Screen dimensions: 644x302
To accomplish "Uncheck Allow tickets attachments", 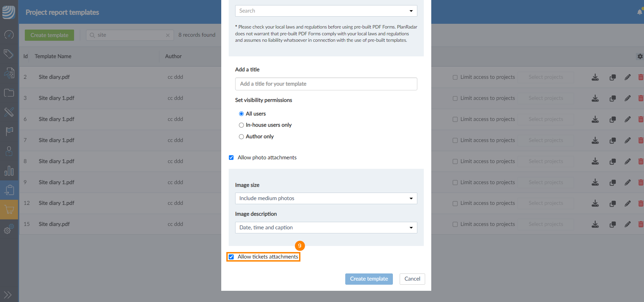I will 231,257.
